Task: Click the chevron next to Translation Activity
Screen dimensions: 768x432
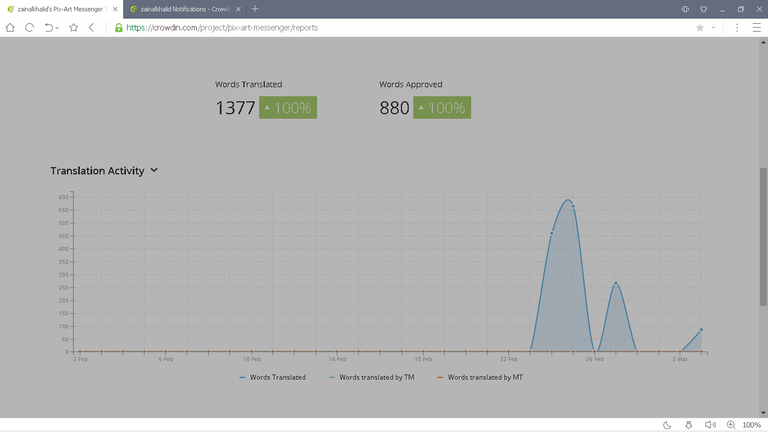Action: [x=154, y=170]
